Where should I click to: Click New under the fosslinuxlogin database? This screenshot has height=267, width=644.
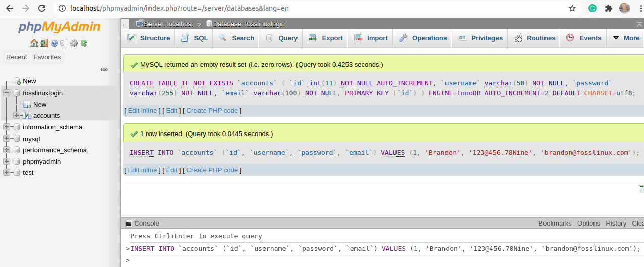(x=40, y=105)
